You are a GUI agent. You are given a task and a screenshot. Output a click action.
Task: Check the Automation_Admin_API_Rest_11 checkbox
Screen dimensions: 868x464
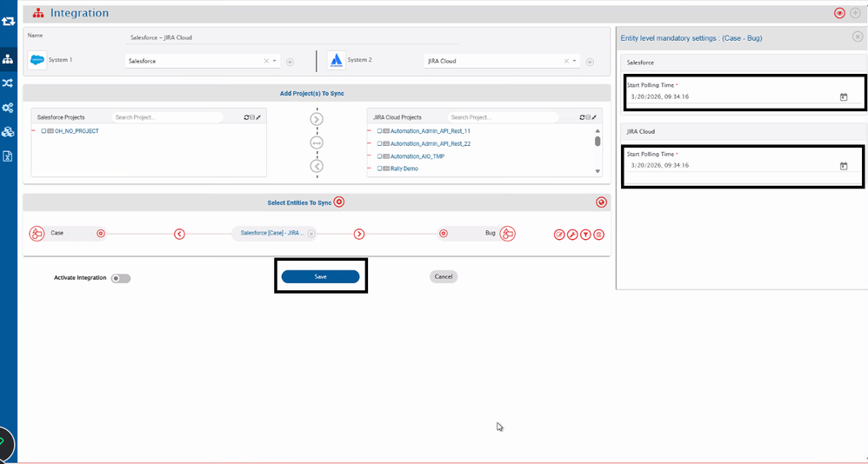pyautogui.click(x=380, y=131)
